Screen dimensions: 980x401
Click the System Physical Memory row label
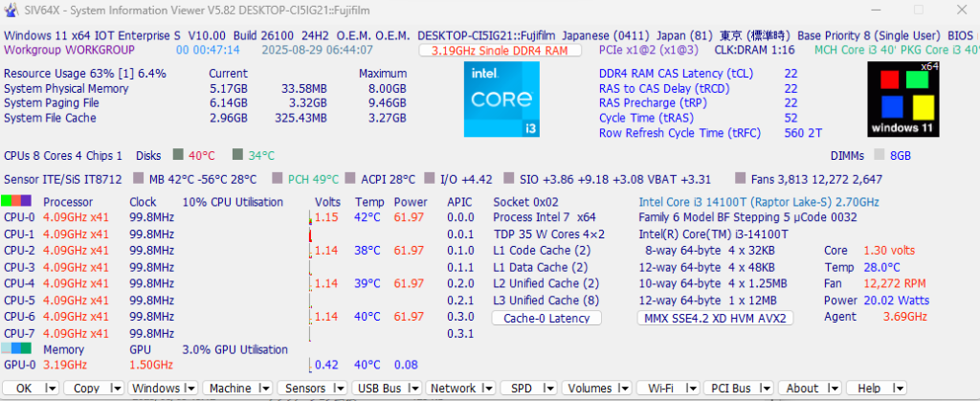point(66,89)
